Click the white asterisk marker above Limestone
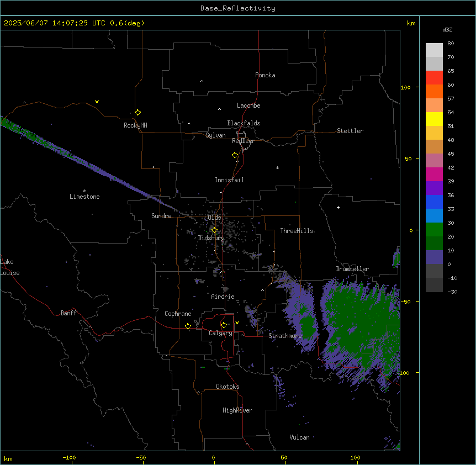Screen dimensions: 476x465 84,191
